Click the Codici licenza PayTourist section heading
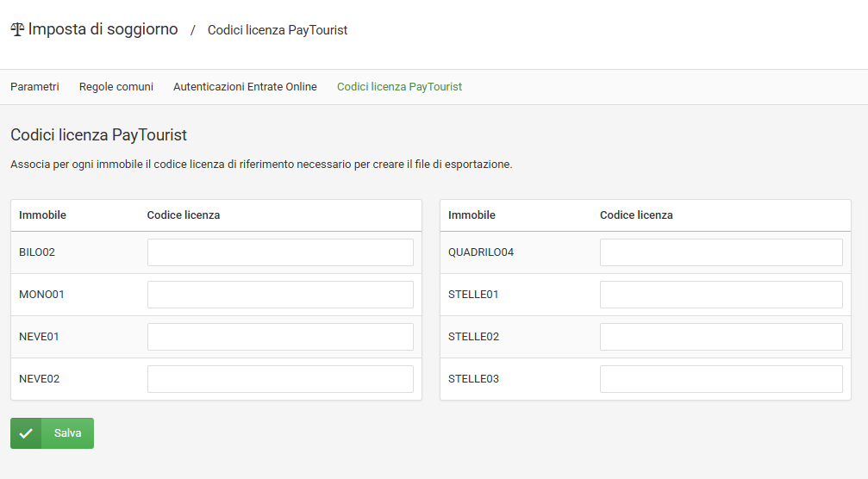 [x=98, y=135]
